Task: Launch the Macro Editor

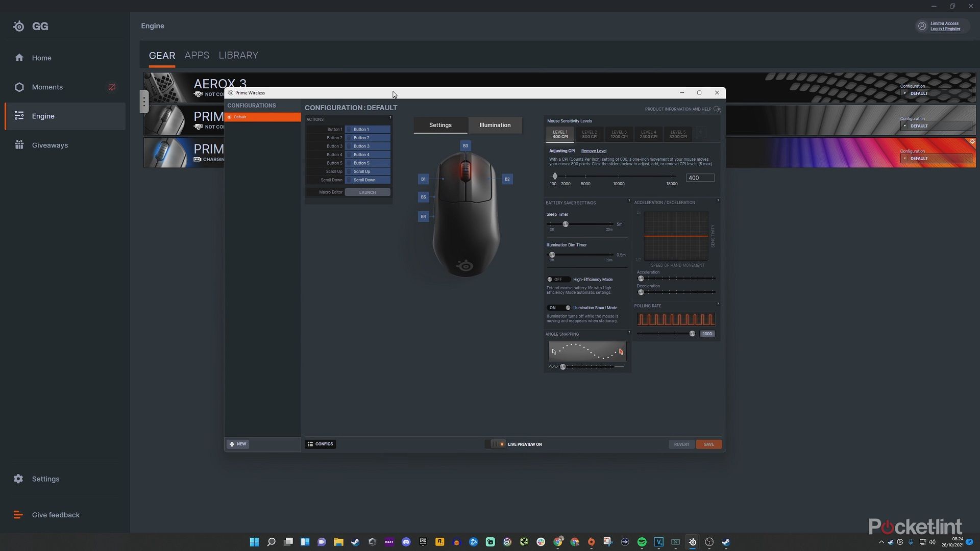Action: click(x=367, y=192)
